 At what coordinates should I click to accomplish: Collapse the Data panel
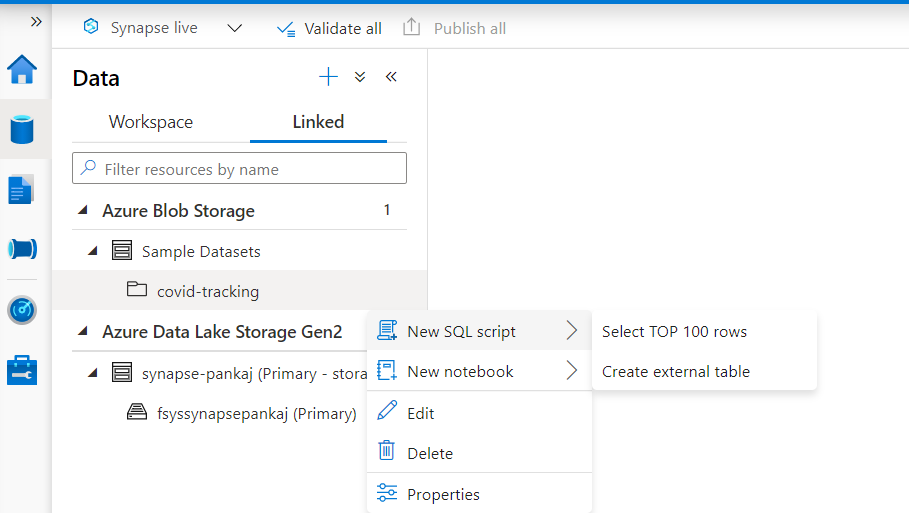tap(391, 77)
